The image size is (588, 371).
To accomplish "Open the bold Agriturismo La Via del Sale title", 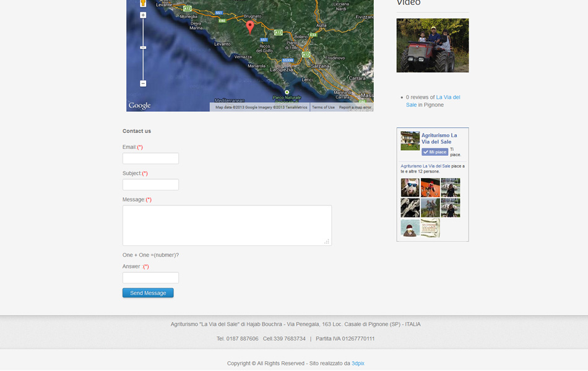I will pos(439,139).
